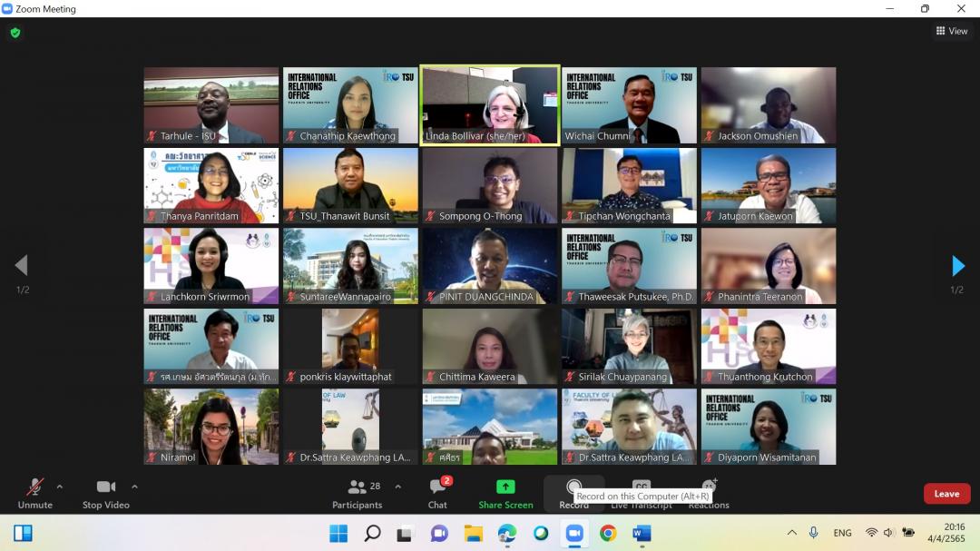Stop Video camera toggle
980x551 pixels.
pos(106,491)
